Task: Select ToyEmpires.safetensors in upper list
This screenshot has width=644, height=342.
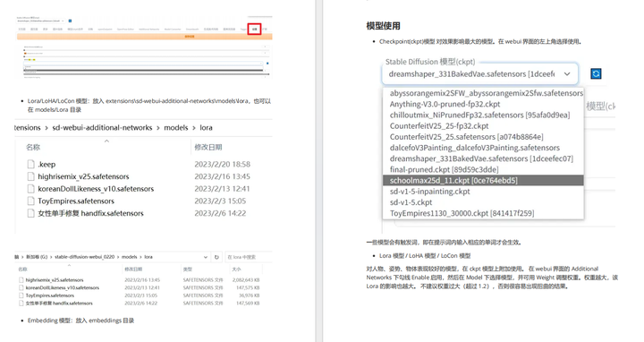Action: [x=76, y=201]
